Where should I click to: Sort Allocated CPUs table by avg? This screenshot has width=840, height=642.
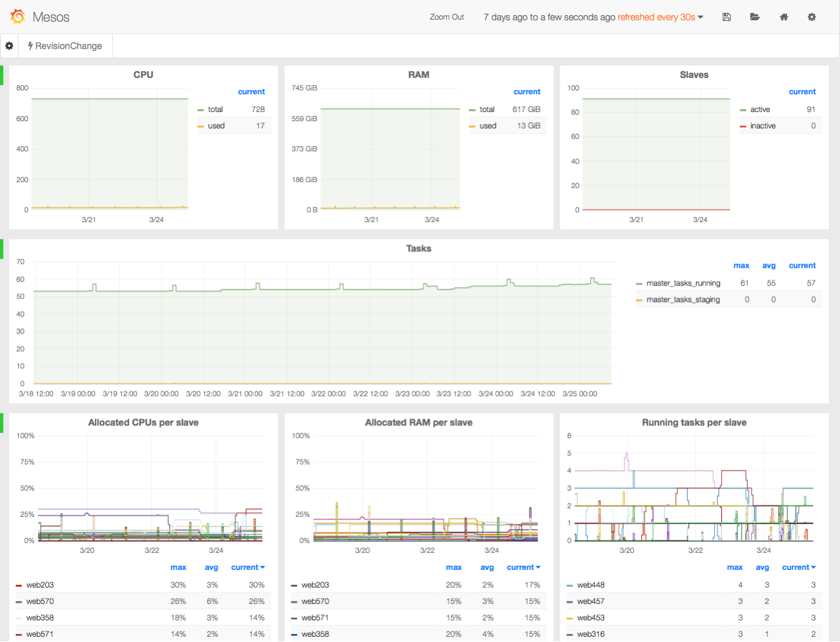tap(211, 567)
